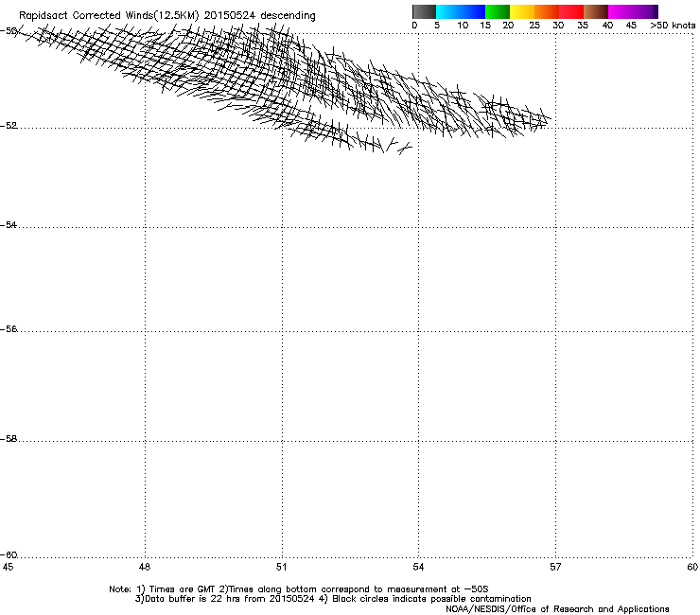Click the gray 0-5 knots color segment
The width and height of the screenshot is (700, 615).
coord(424,11)
